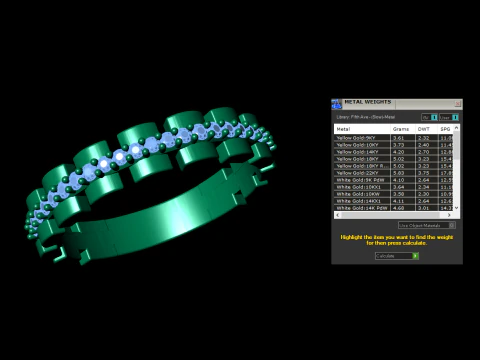Viewport: 480px width, 360px height.
Task: Select the Yellow Gold:9KY row
Action: coord(394,138)
